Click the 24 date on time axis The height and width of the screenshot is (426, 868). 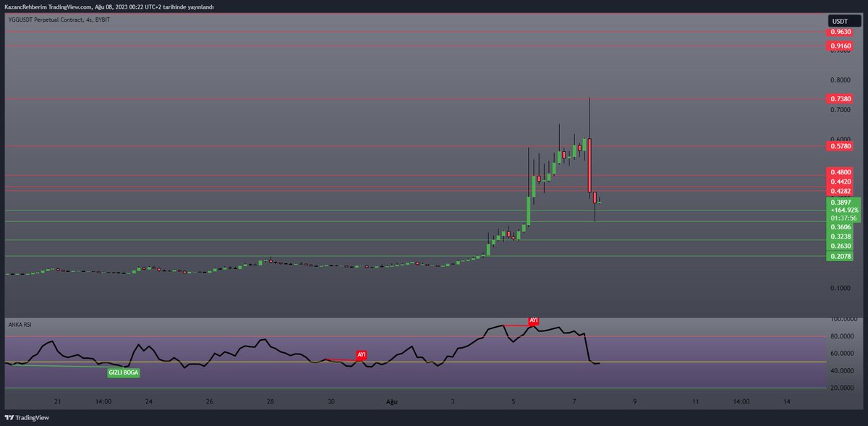pyautogui.click(x=148, y=401)
